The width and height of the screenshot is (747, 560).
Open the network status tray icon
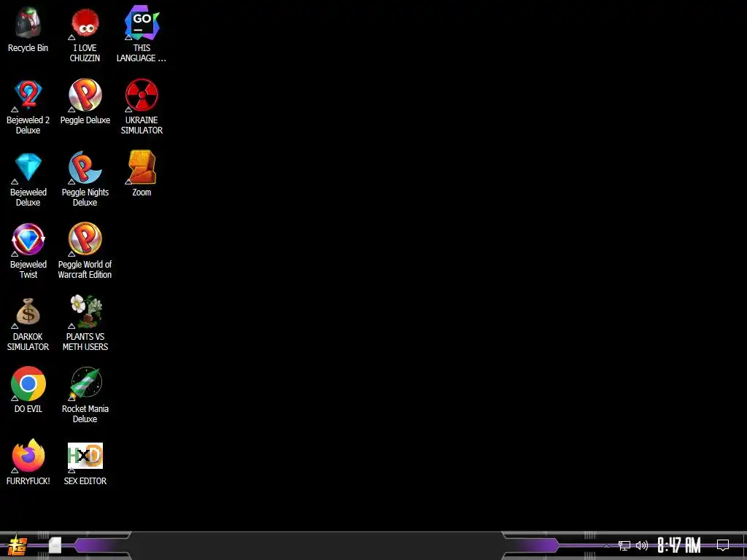pyautogui.click(x=624, y=545)
